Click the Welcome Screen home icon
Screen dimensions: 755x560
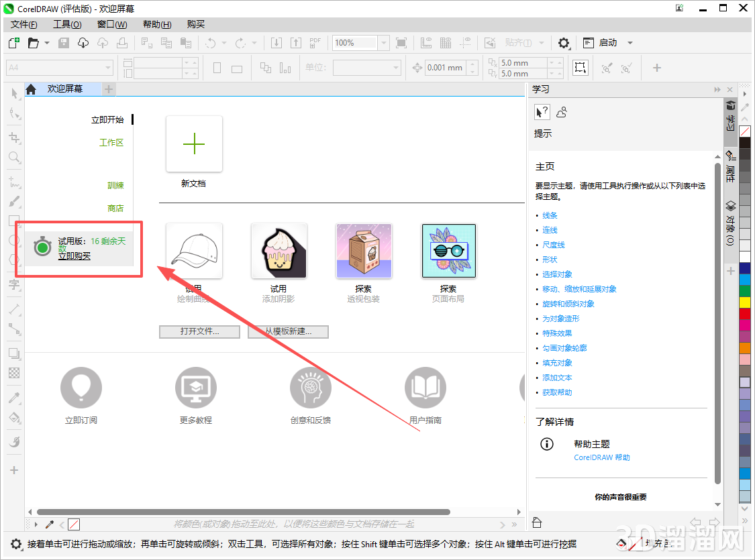click(31, 88)
